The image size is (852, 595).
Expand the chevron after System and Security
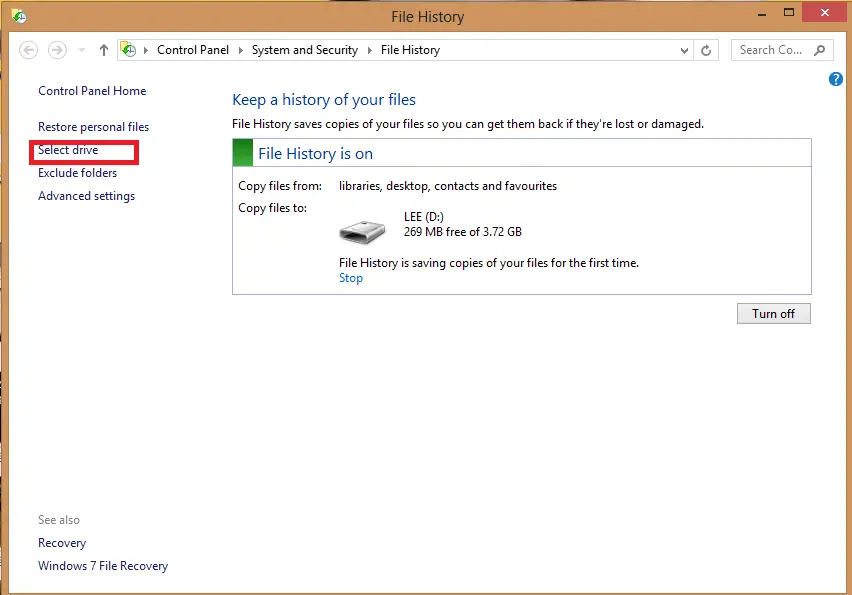tap(369, 50)
